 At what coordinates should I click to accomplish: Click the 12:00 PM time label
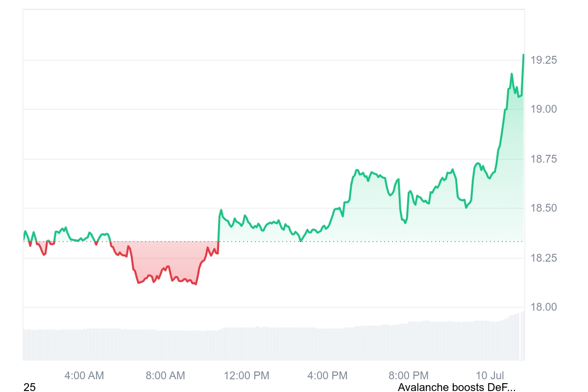[246, 376]
